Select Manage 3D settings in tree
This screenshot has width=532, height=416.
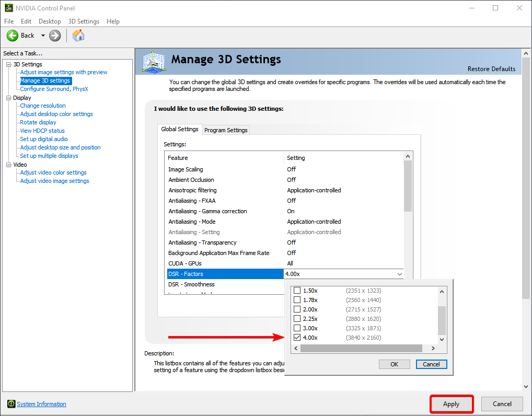[45, 81]
